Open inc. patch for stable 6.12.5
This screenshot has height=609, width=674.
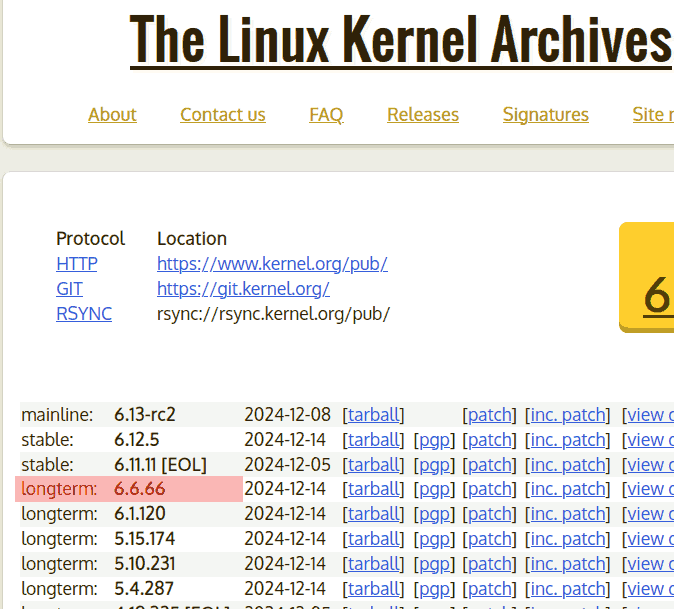tap(568, 440)
